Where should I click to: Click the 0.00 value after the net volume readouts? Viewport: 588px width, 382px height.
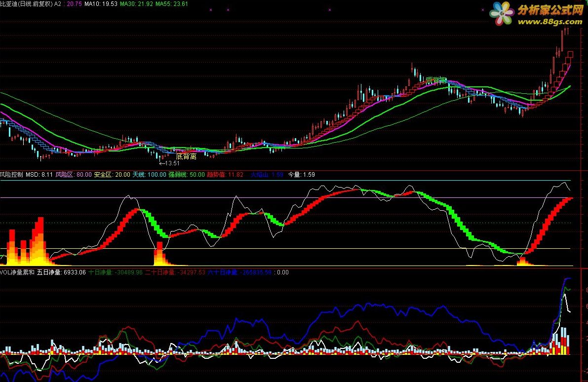click(283, 272)
